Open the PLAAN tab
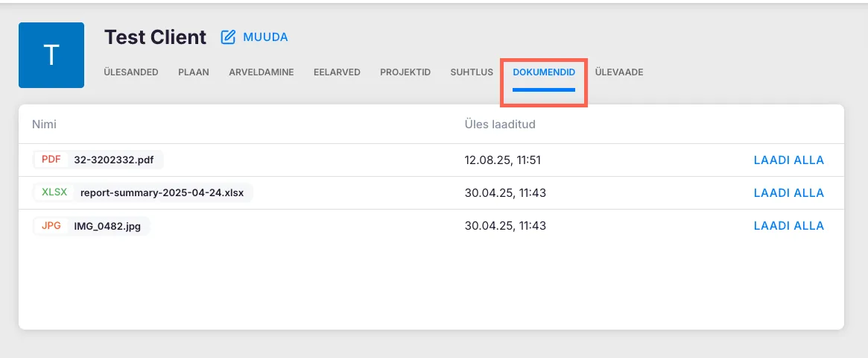This screenshot has width=868, height=358. tap(194, 72)
